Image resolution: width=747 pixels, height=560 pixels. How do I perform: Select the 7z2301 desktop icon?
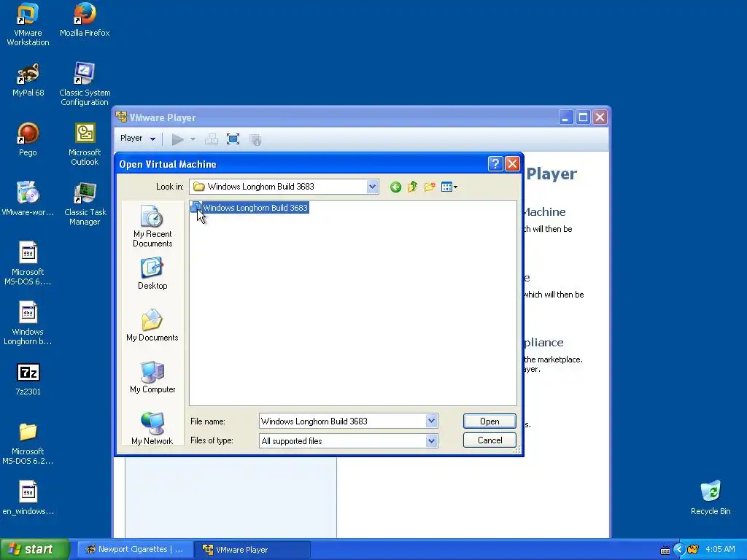coord(28,379)
